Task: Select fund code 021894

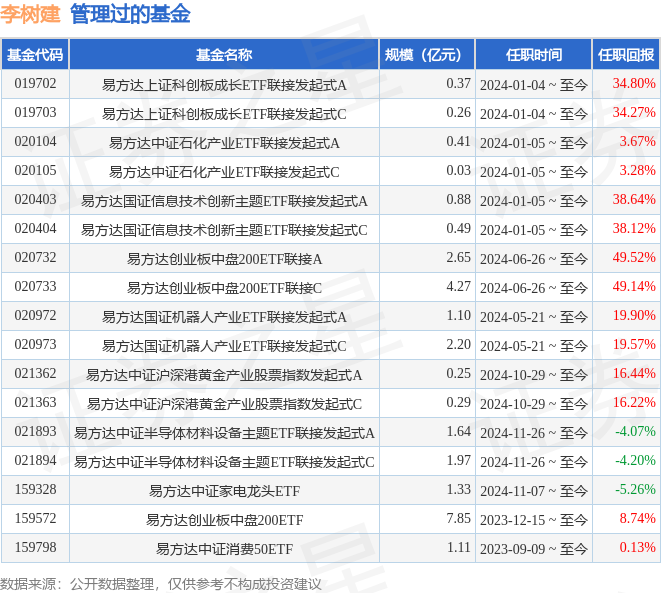Action: coord(35,461)
